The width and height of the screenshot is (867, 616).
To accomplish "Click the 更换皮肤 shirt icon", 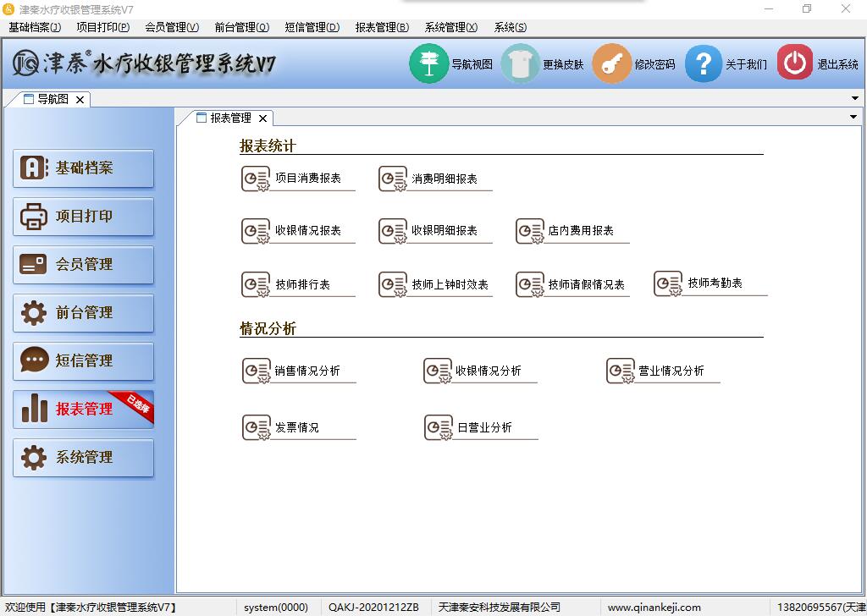I will (520, 63).
